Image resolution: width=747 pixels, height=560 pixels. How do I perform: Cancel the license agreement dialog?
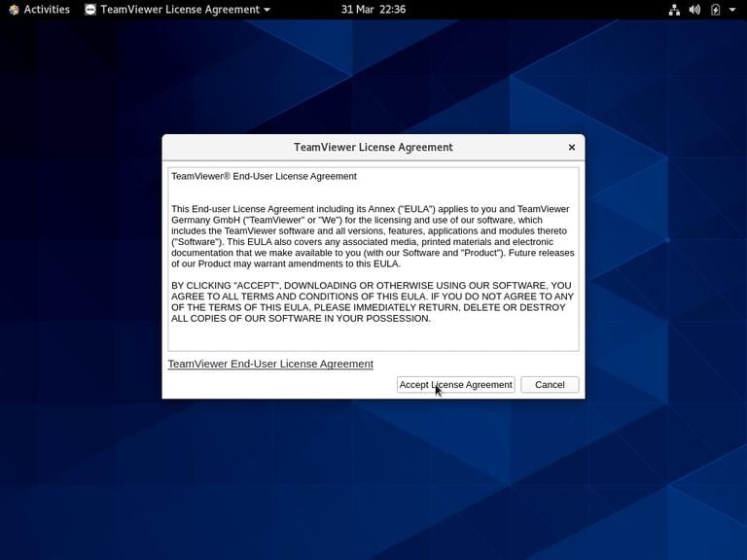(x=550, y=385)
